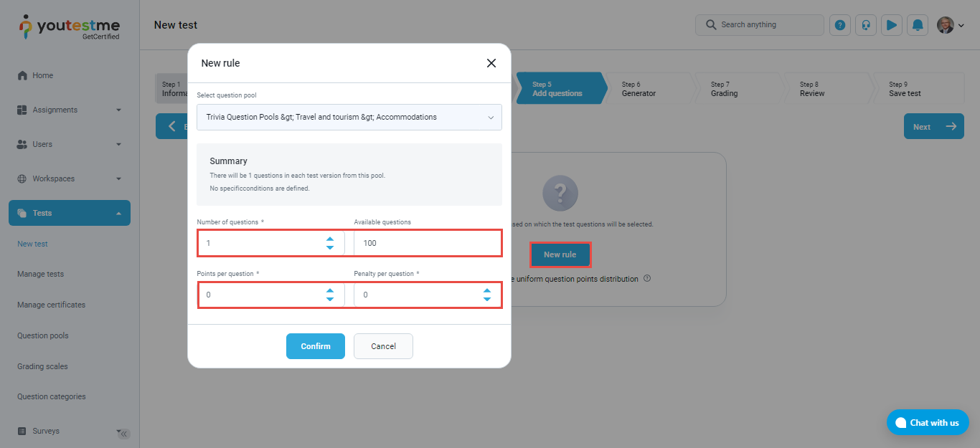Screen dimensions: 980x448
Task: Increase Penalty per question with up arrow
Action: (487, 290)
